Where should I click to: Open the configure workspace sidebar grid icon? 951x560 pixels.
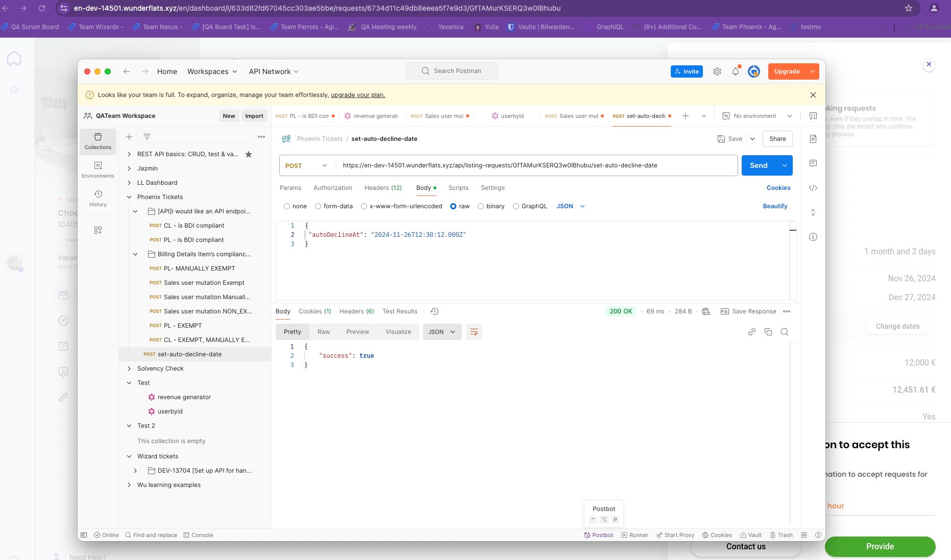point(98,230)
